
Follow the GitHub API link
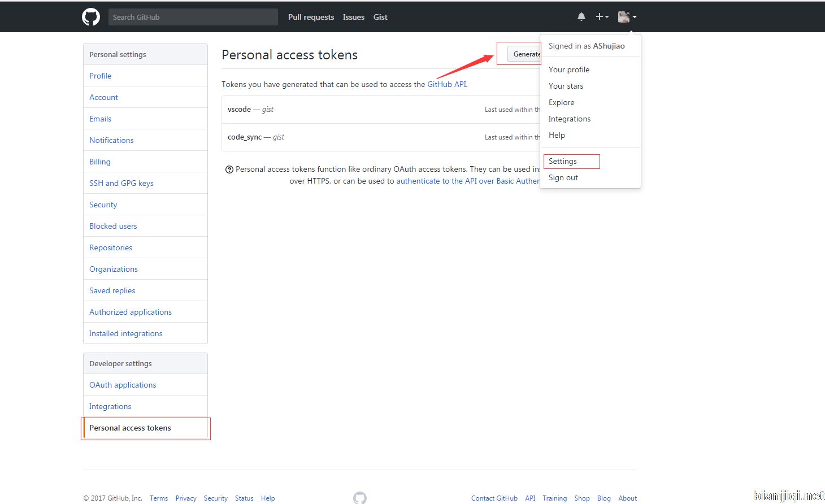click(x=446, y=84)
